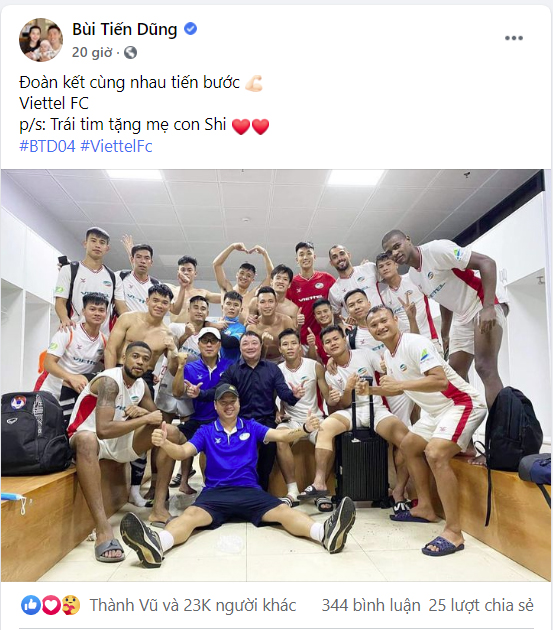The width and height of the screenshot is (553, 630).
Task: Click the public globe privacy icon
Action: [130, 53]
